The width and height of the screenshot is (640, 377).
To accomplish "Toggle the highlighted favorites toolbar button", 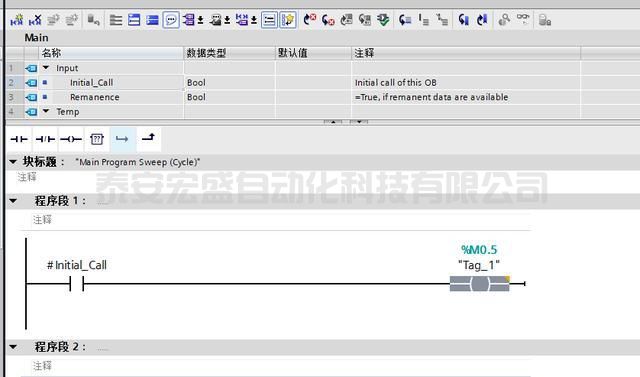I will click(288, 20).
